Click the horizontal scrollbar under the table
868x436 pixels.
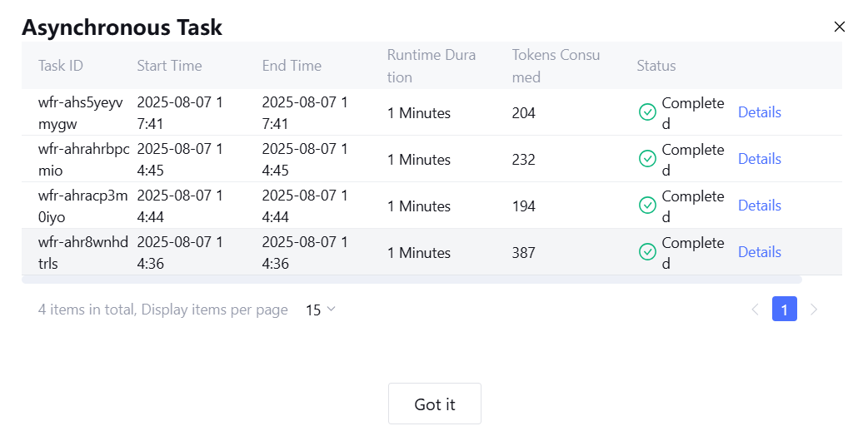(412, 280)
